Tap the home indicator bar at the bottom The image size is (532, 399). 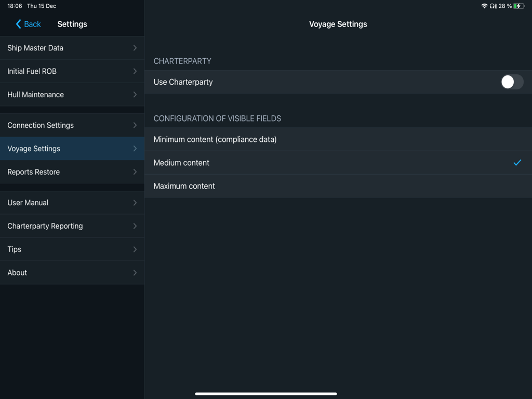click(265, 393)
